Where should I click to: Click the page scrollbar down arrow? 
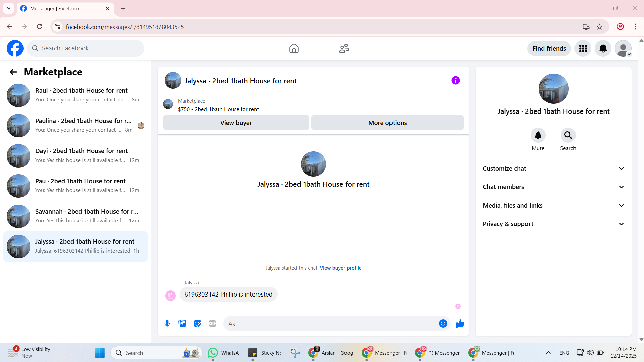click(x=641, y=340)
